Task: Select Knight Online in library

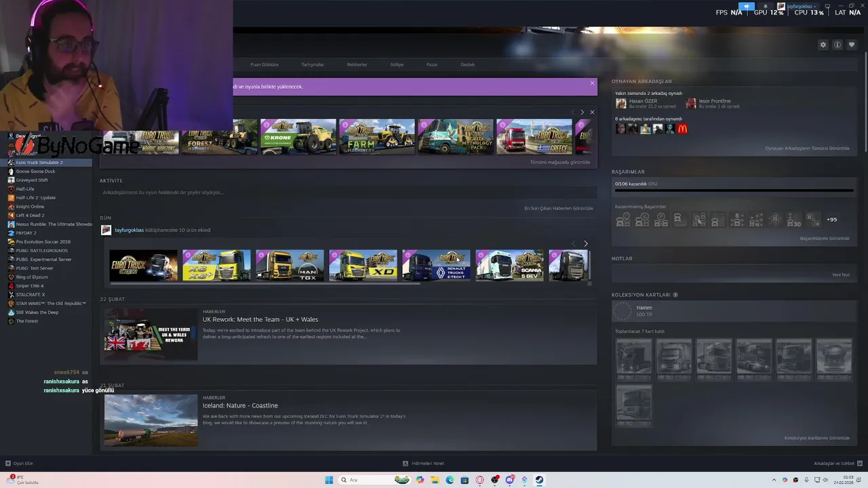Action: [x=47, y=207]
